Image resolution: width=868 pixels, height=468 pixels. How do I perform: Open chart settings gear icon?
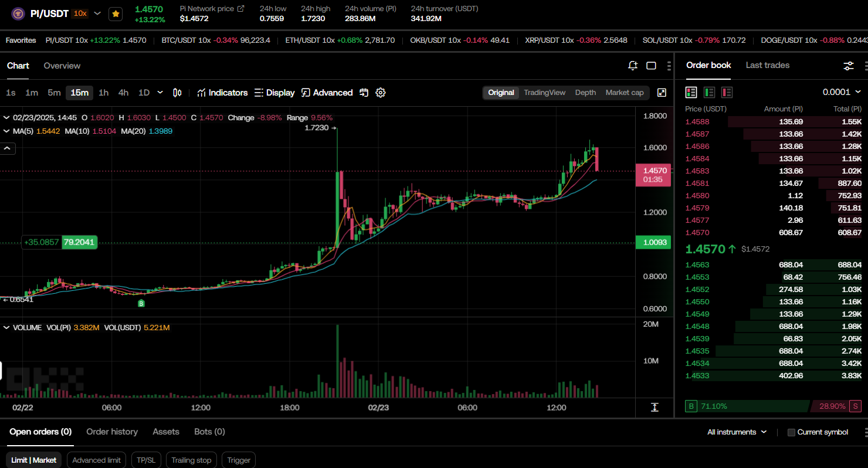click(381, 93)
